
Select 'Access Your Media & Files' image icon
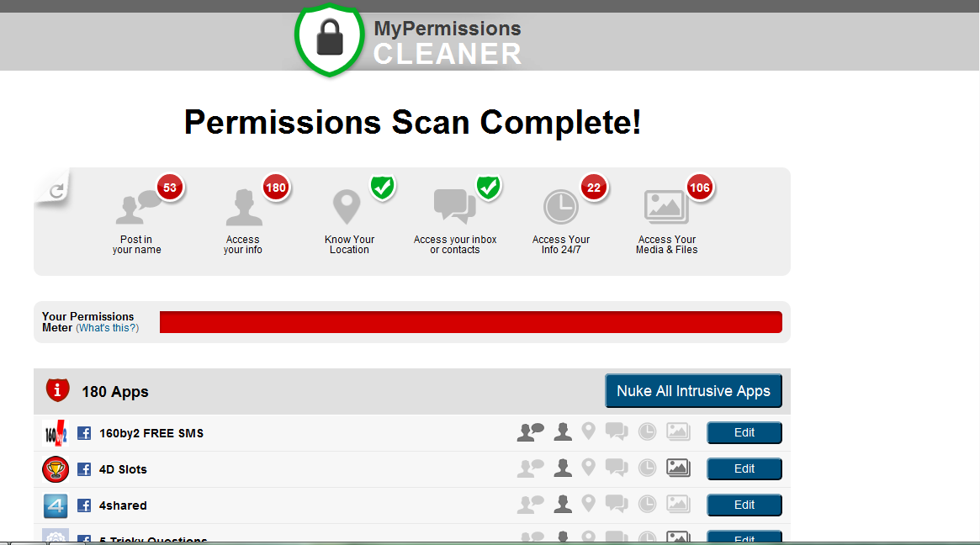coord(666,207)
